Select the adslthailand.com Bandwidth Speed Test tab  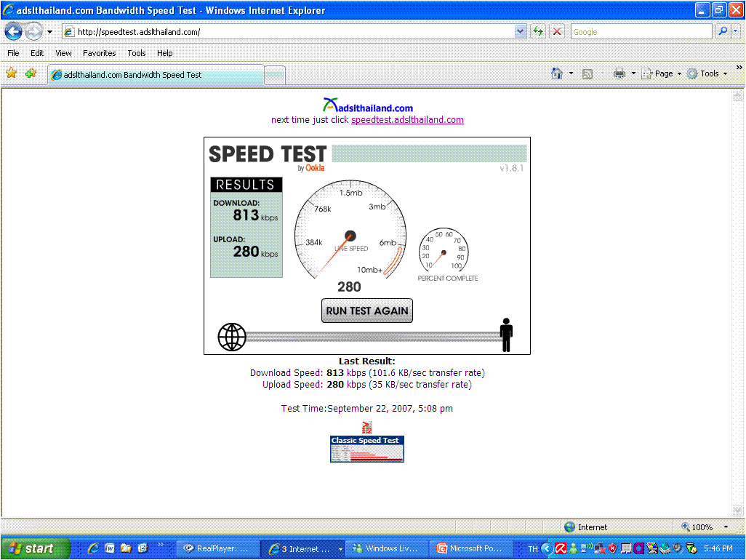pyautogui.click(x=156, y=75)
